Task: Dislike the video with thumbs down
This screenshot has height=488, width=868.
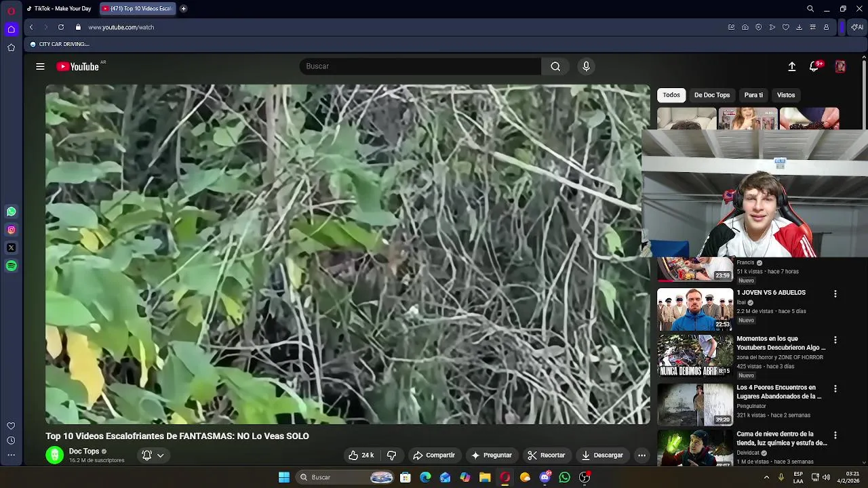Action: point(391,455)
